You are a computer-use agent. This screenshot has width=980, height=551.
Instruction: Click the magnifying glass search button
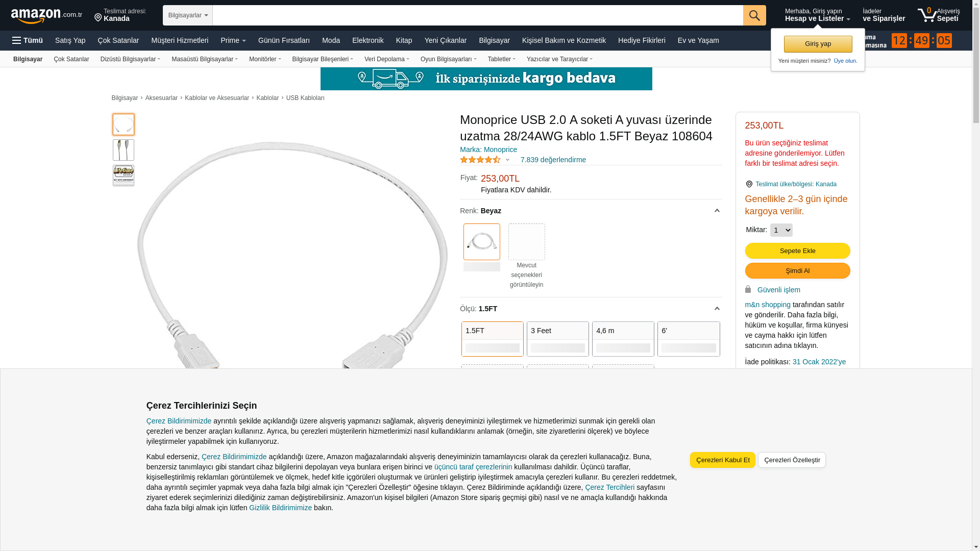click(754, 15)
